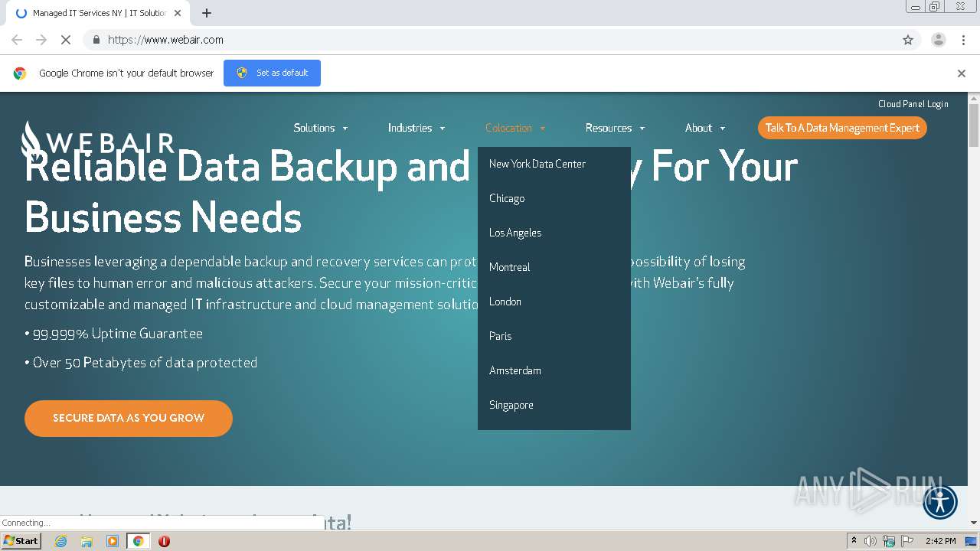Launch Internet Explorer from taskbar
This screenshot has width=980, height=551.
[x=61, y=541]
